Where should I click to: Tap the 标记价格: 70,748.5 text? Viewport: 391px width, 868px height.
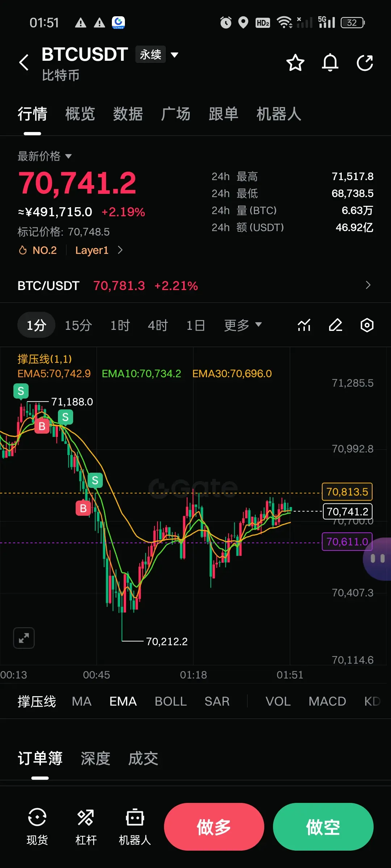click(64, 232)
